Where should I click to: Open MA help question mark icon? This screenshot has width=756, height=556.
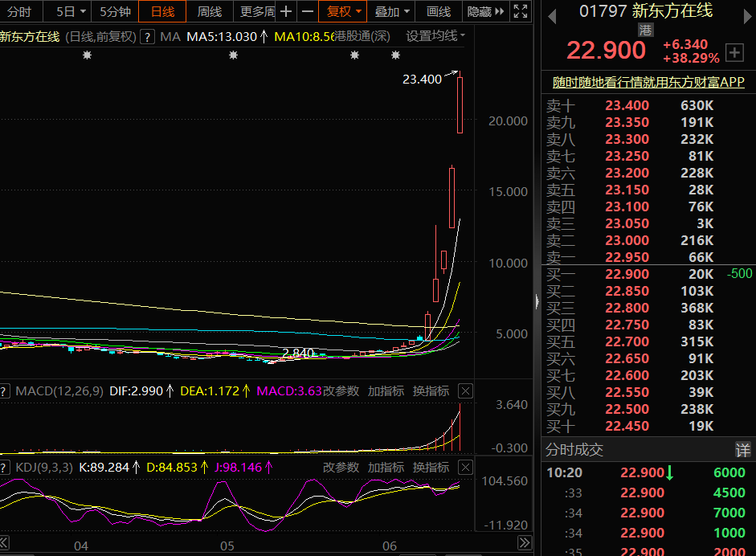(x=148, y=37)
